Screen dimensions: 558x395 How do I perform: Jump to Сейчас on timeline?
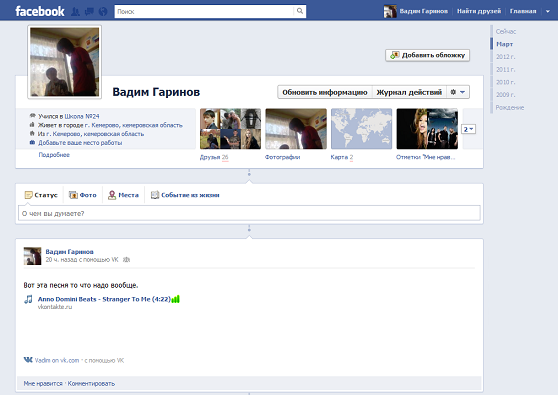point(506,31)
